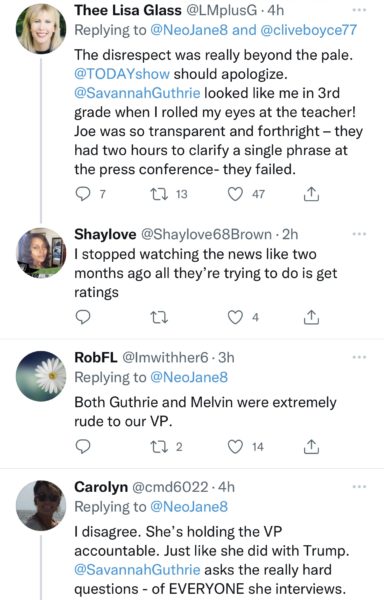
Task: Open the @TODAYshow mention link
Action: point(122,73)
